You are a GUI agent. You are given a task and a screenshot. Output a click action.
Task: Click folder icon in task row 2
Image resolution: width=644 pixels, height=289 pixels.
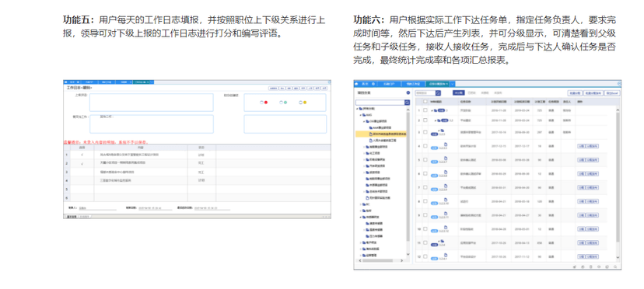pyautogui.click(x=439, y=120)
